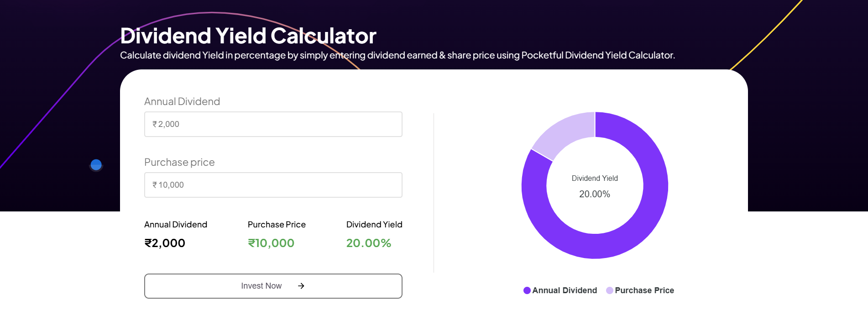Click the Annual Dividend field label
This screenshot has width=868, height=332.
pos(182,101)
